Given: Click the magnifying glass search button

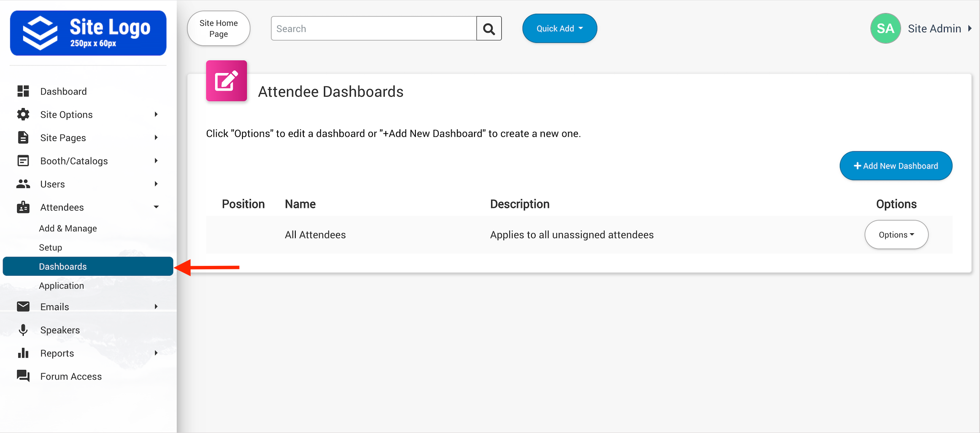Looking at the screenshot, I should 488,28.
